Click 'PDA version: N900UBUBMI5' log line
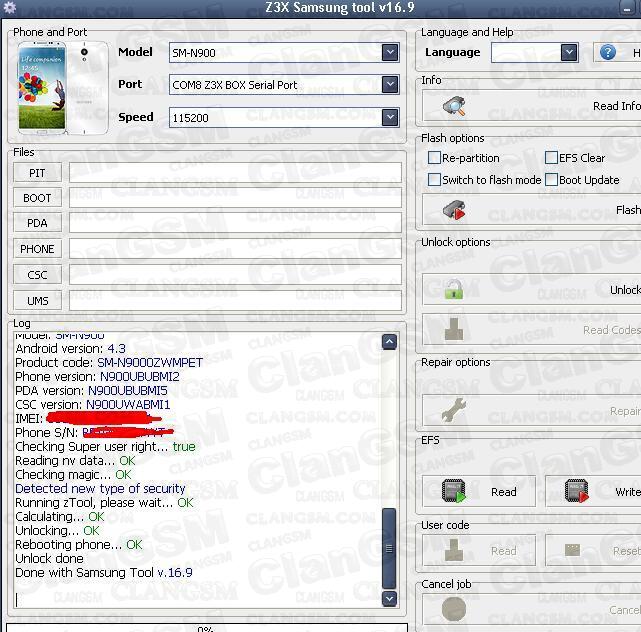This screenshot has width=641, height=632. coord(91,390)
